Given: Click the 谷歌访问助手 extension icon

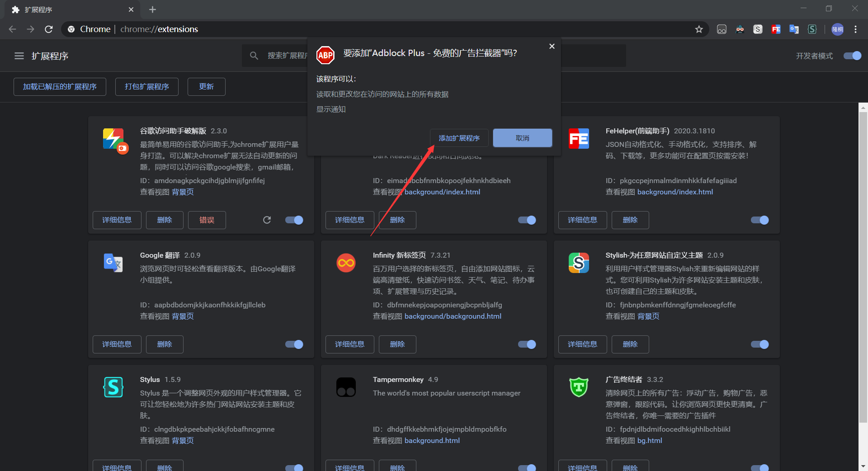Looking at the screenshot, I should point(115,141).
